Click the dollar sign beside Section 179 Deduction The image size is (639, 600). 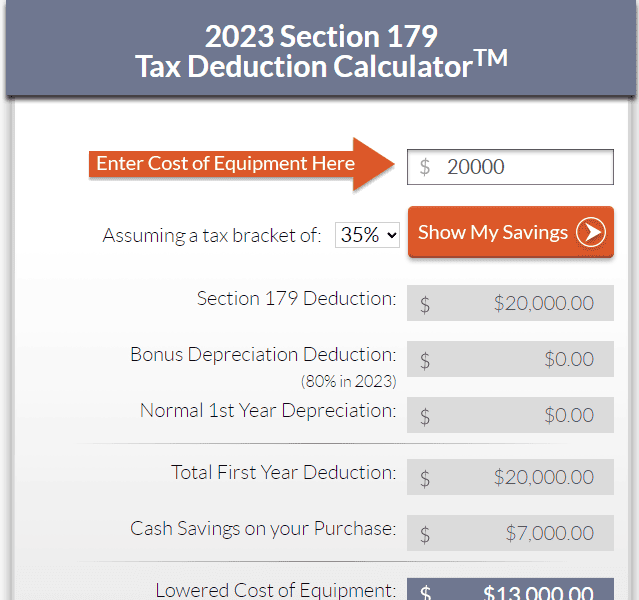[x=425, y=304]
